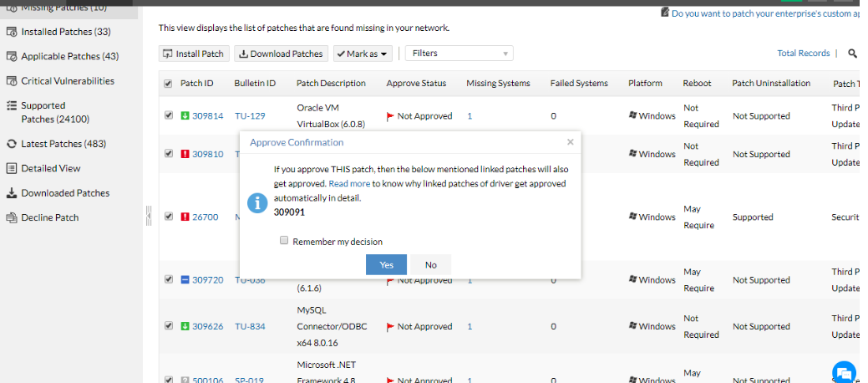This screenshot has width=868, height=383.
Task: Click the Critical Vulnerabilities sidebar icon
Action: (x=12, y=81)
